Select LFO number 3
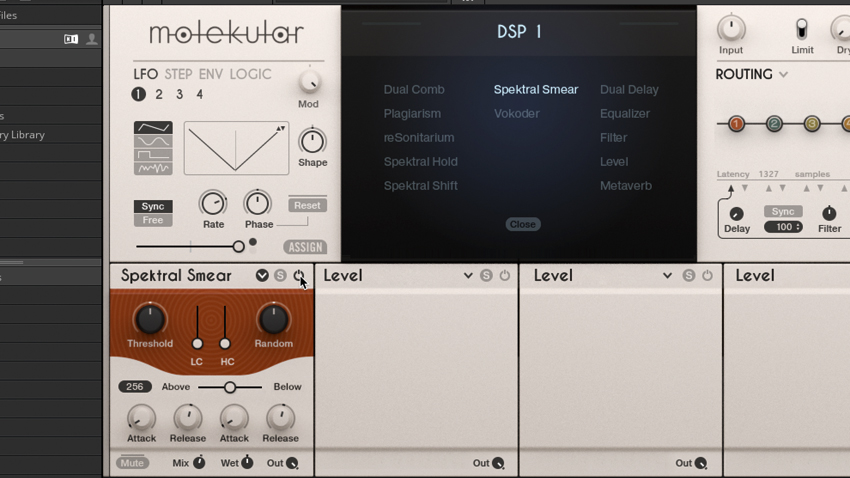 179,94
